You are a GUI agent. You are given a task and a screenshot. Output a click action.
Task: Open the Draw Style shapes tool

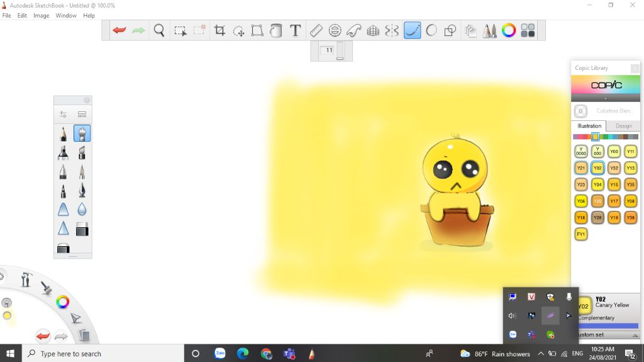pos(450,30)
